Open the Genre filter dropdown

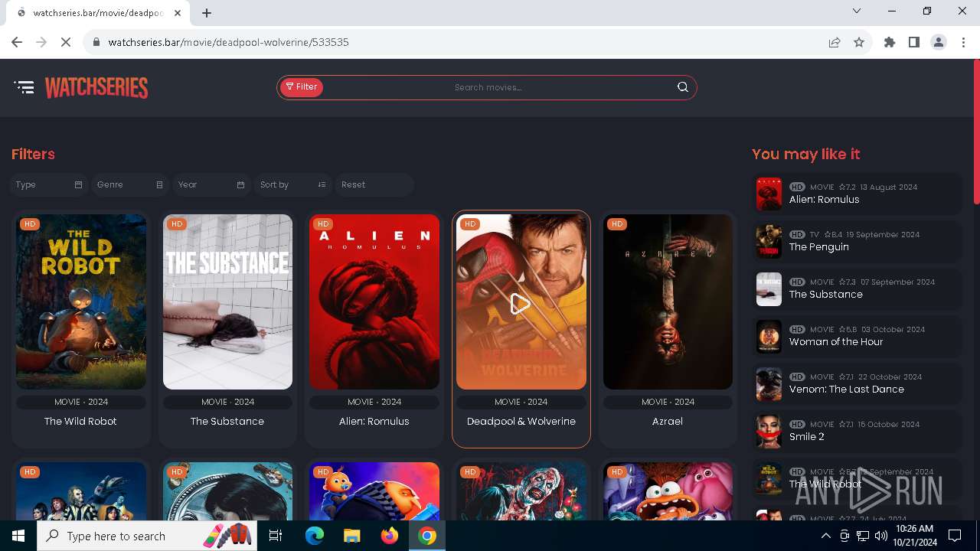point(130,184)
